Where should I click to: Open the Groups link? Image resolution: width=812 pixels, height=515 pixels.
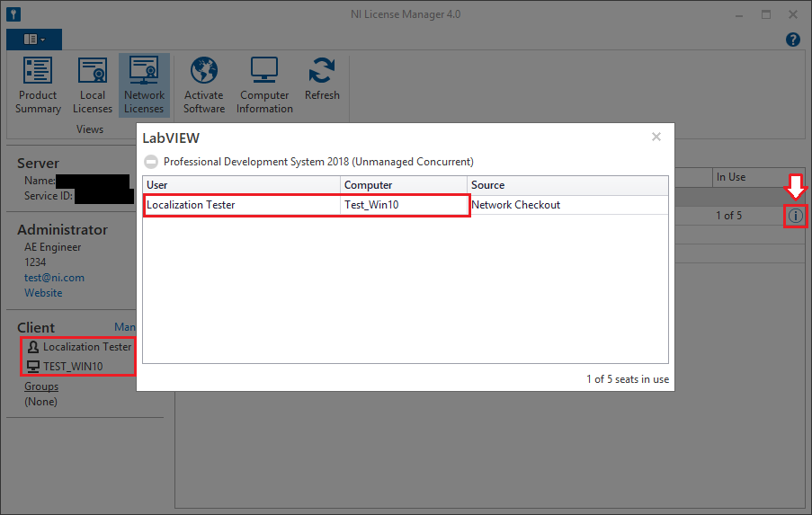(41, 386)
